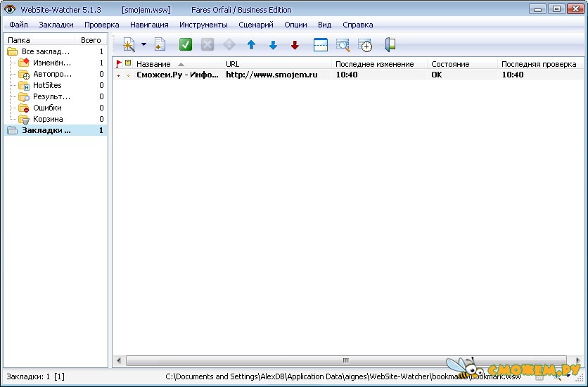Image resolution: width=588 pixels, height=387 pixels.
Task: Click the OK status cell
Action: [437, 75]
